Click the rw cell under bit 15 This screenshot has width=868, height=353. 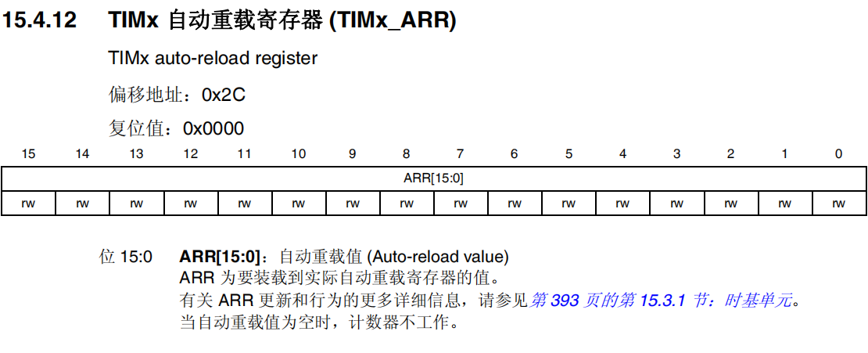[28, 204]
